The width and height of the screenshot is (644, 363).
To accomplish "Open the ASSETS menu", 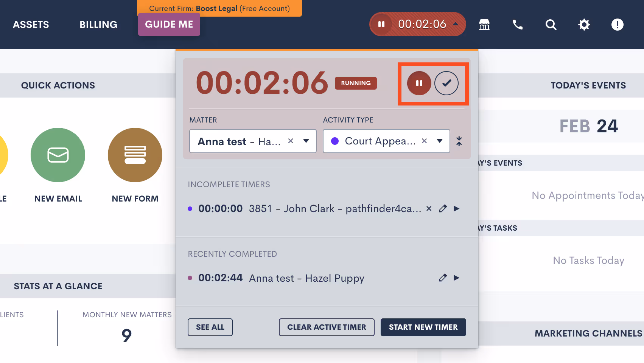I will [x=31, y=25].
